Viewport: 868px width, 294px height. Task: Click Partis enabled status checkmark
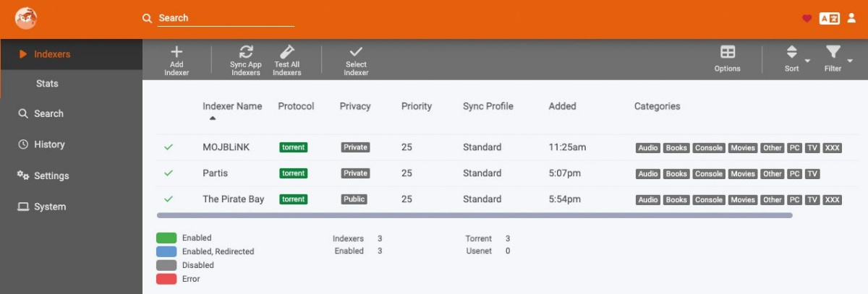(169, 173)
